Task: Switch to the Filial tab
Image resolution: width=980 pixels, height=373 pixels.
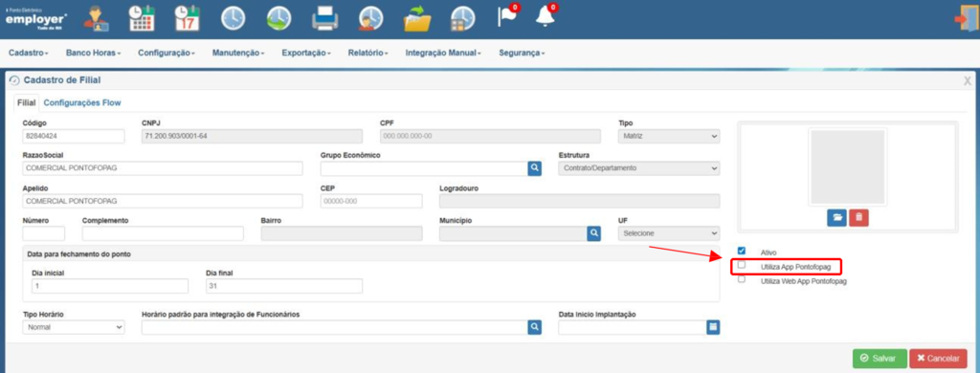Action: 26,102
